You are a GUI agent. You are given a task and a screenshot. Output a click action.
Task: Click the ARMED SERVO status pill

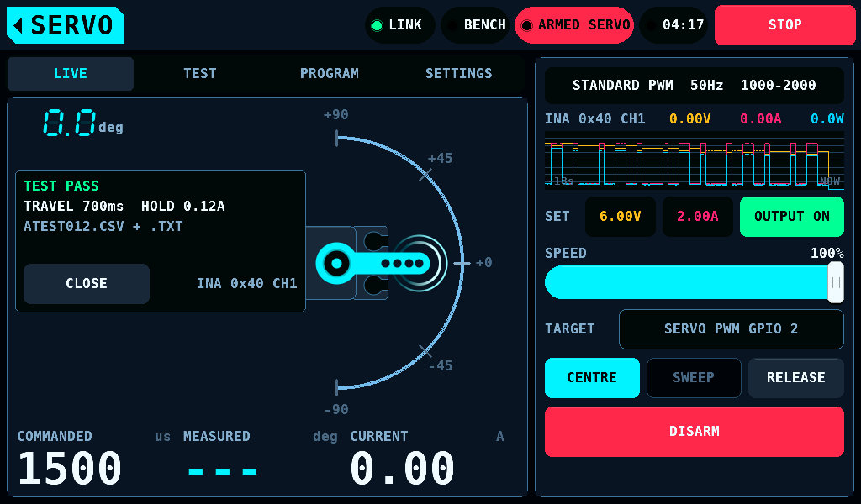click(573, 25)
